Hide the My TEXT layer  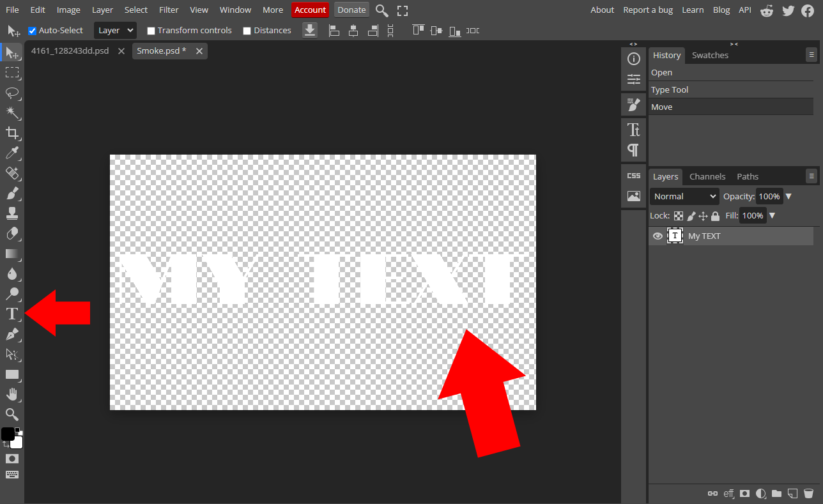658,236
